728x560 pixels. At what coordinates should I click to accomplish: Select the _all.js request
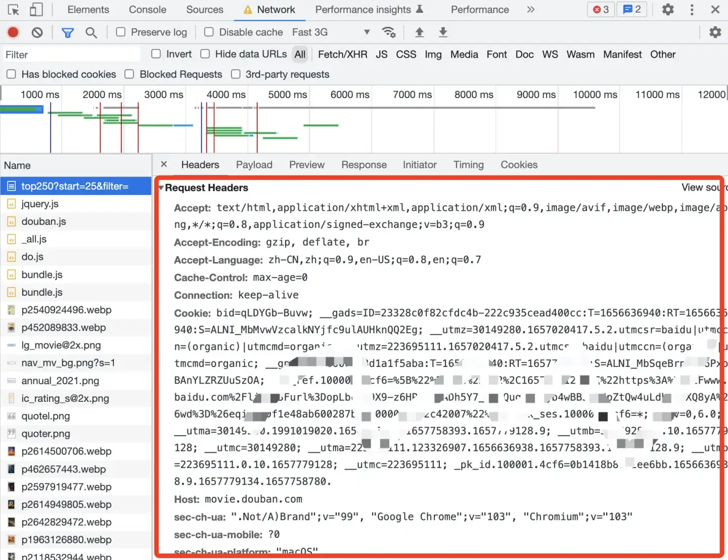76,239
